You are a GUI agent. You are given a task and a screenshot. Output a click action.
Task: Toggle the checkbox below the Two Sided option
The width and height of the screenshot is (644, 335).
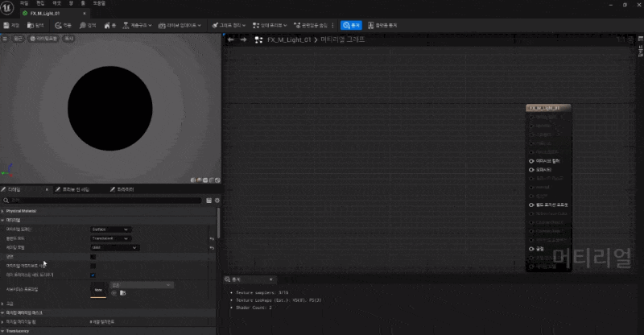93,266
